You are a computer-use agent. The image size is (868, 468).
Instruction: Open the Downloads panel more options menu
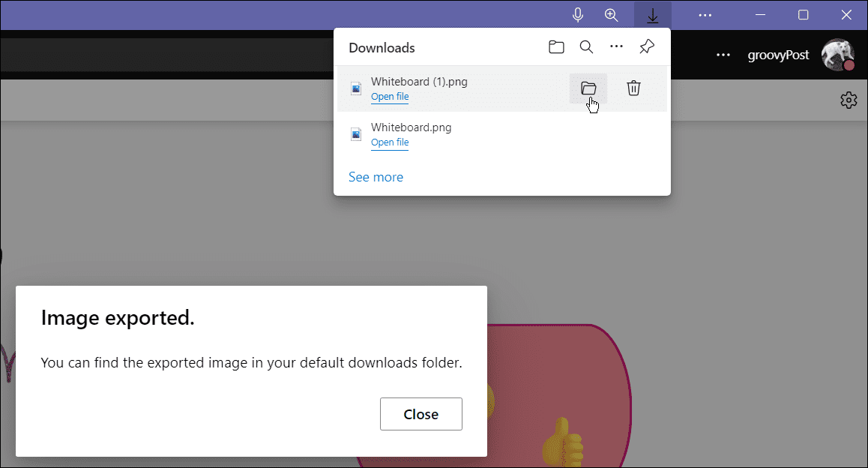coord(616,46)
